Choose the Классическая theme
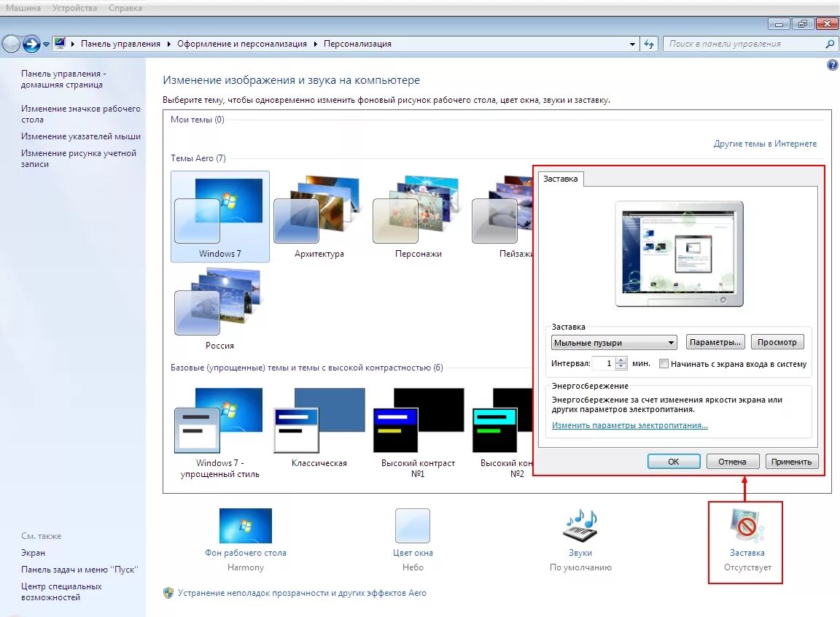 click(x=319, y=427)
